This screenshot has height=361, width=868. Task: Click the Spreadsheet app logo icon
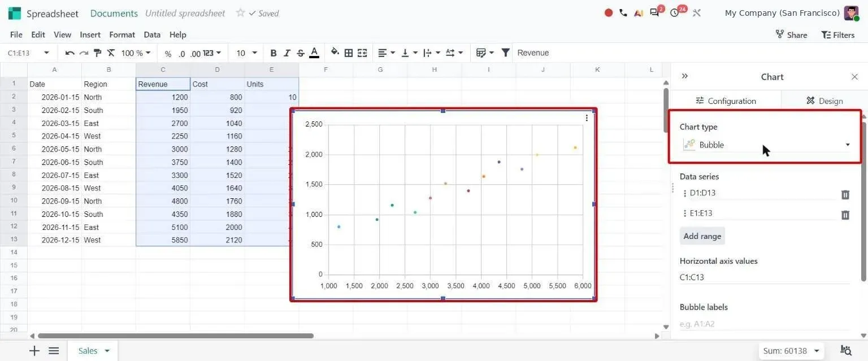point(15,13)
